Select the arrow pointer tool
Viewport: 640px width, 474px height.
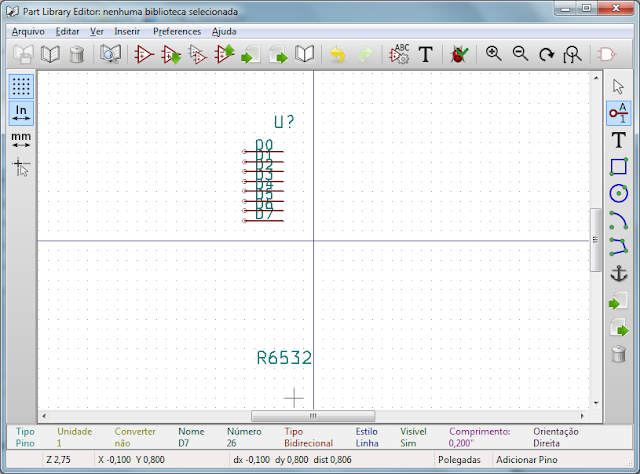click(618, 87)
